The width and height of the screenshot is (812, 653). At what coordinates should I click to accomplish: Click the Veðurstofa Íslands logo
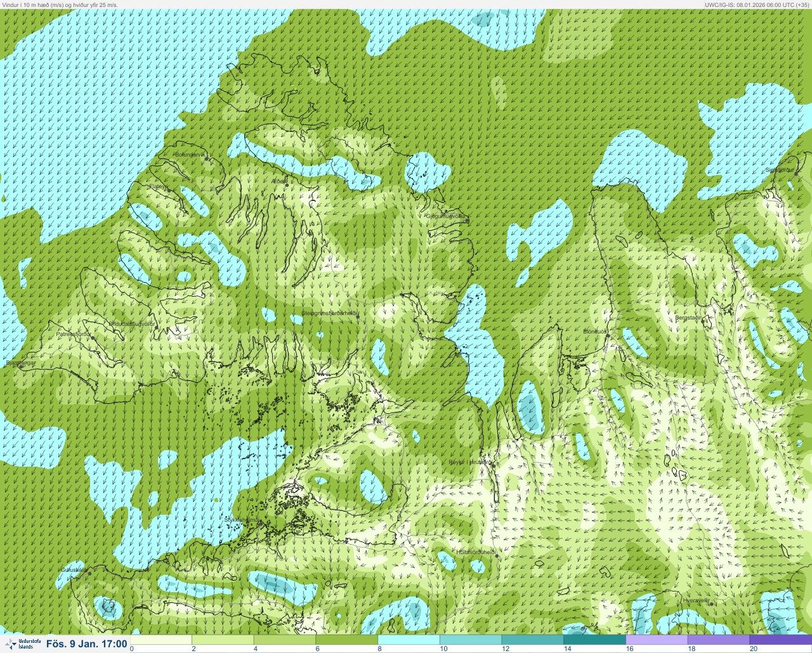point(22,643)
